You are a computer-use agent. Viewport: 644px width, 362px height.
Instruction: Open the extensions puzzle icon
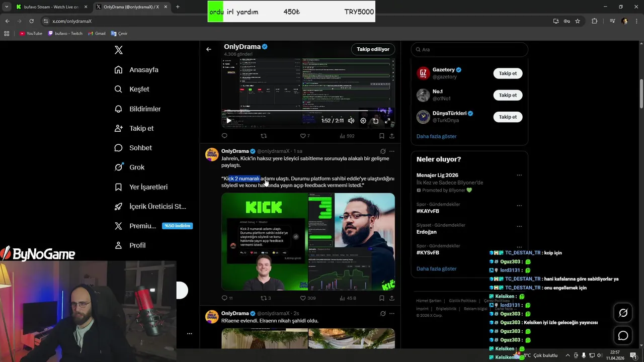click(x=594, y=21)
